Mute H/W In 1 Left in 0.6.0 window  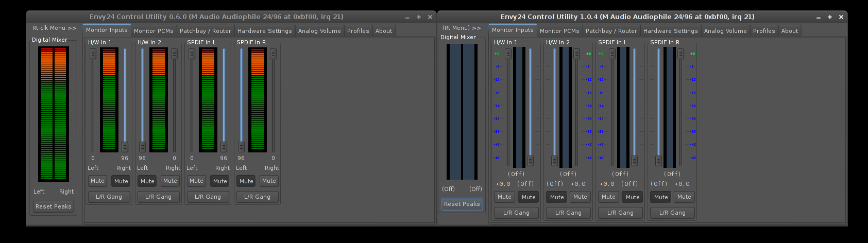pos(97,181)
